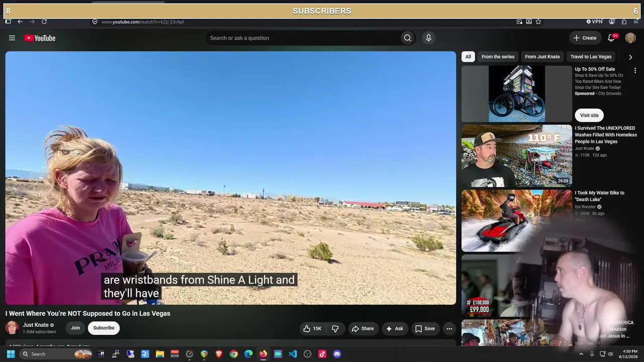Switch to Firefox in the taskbar

click(263, 354)
